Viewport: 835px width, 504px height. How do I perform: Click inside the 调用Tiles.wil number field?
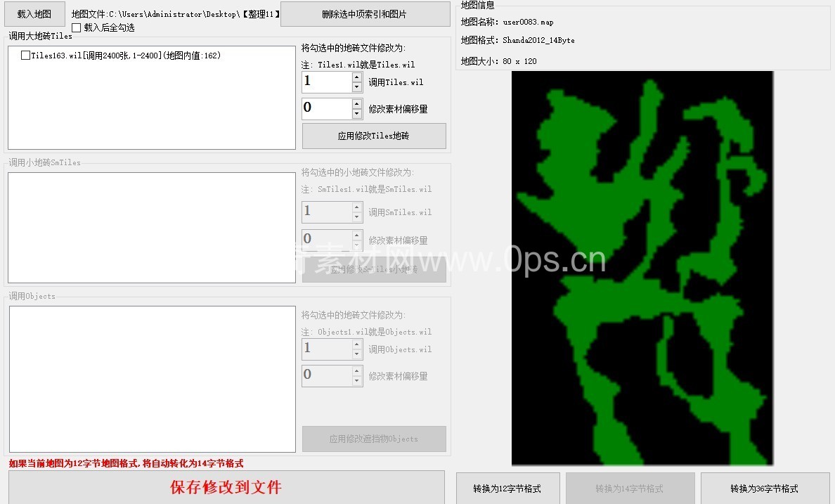(326, 82)
